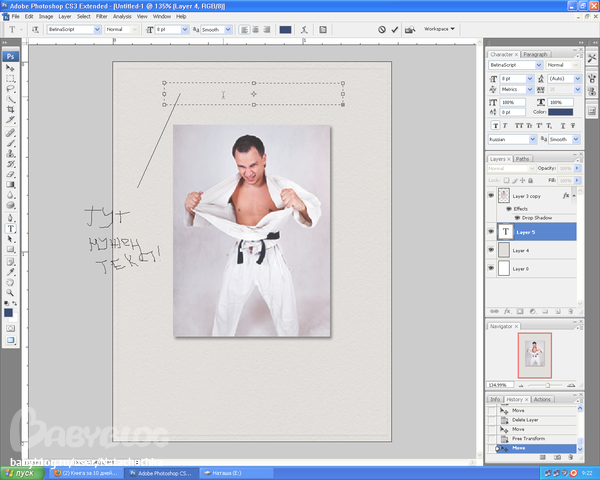600x480 pixels.
Task: Choose the Lasso tool
Action: 11,89
